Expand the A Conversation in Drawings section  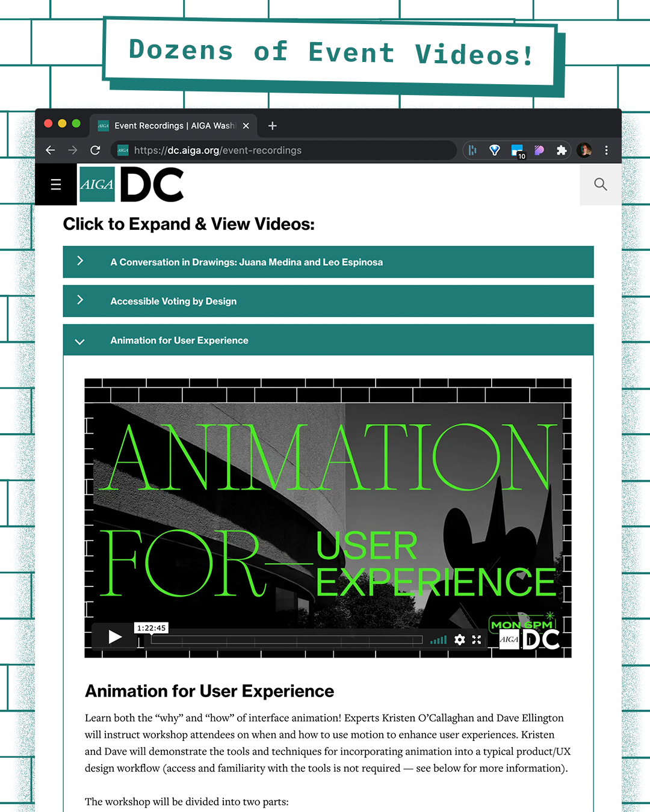tap(328, 262)
